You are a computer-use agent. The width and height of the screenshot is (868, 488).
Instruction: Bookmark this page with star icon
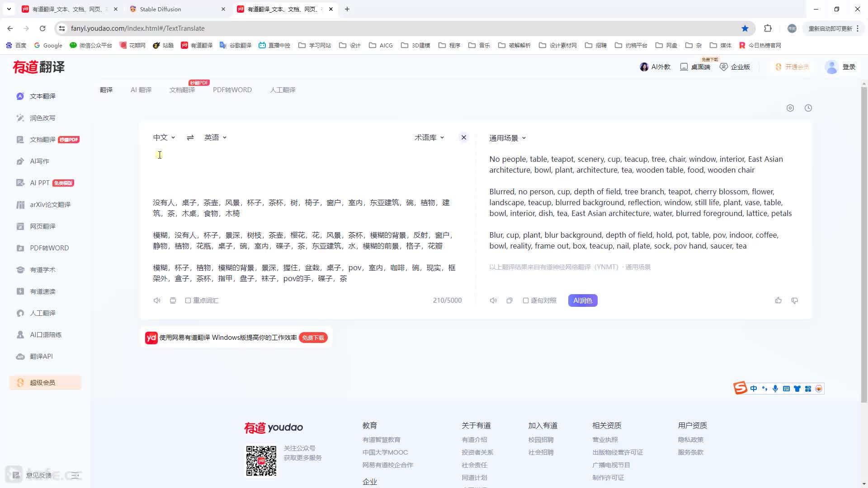click(x=745, y=28)
